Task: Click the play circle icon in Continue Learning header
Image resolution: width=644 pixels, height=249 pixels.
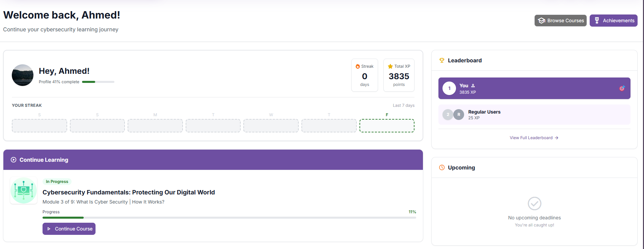Action: 13,160
